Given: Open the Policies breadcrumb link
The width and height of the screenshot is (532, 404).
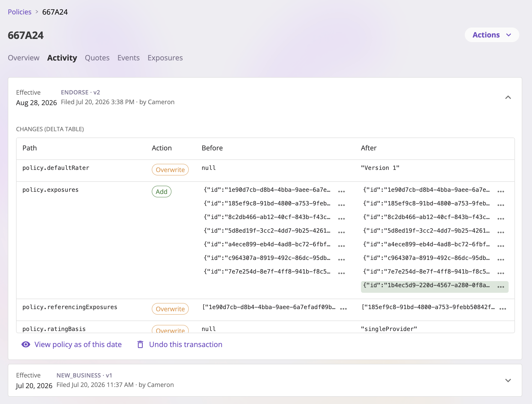Looking at the screenshot, I should coord(19,12).
